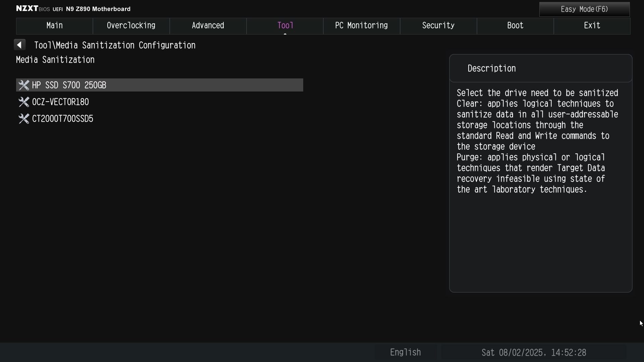Open the Exit tab
The width and height of the screenshot is (644, 362).
click(592, 26)
